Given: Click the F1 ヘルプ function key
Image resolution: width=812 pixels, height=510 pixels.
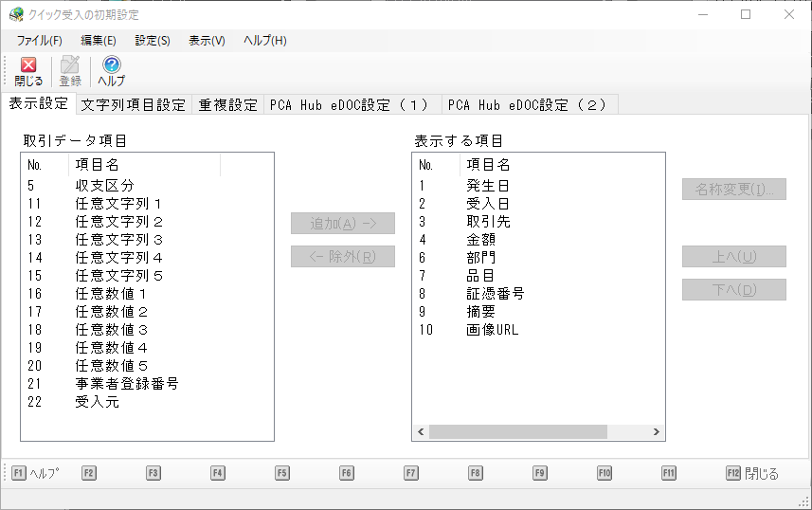Looking at the screenshot, I should pyautogui.click(x=35, y=473).
